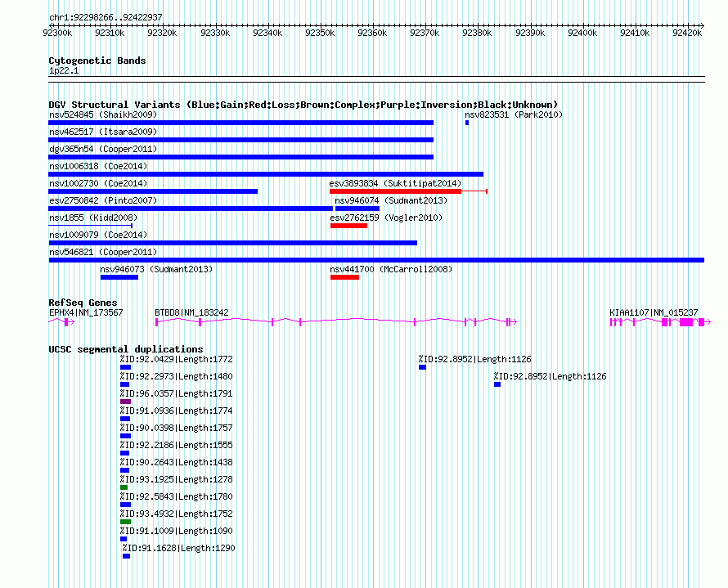Select the small nsv823531 (Park2010) variant marker

point(467,123)
